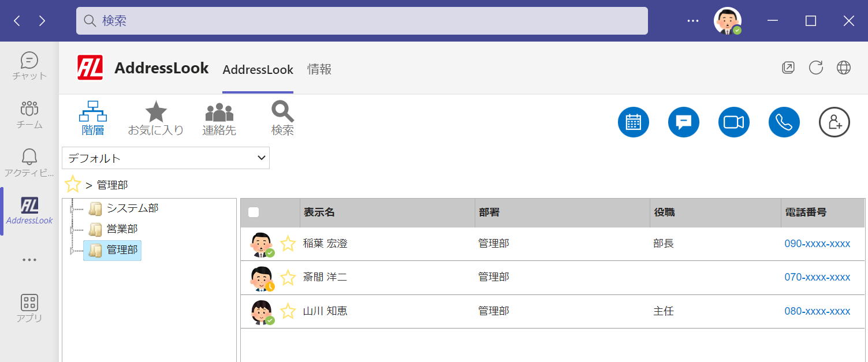Open the calendar scheduling icon

[x=633, y=122]
